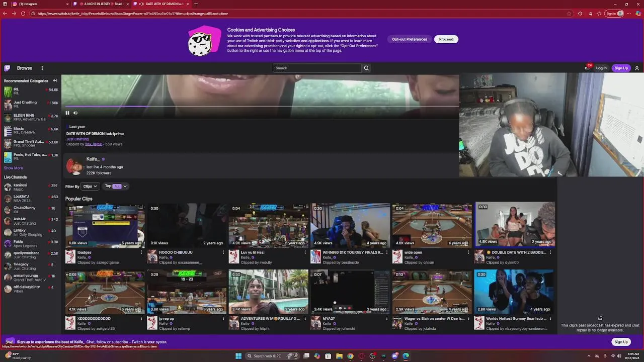
Task: Bookmark this page with star icon
Action: click(569, 14)
